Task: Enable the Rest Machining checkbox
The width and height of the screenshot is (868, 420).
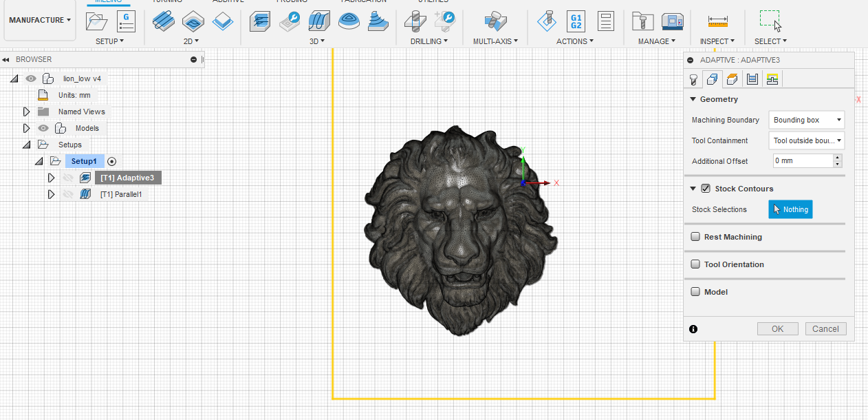Action: point(695,237)
